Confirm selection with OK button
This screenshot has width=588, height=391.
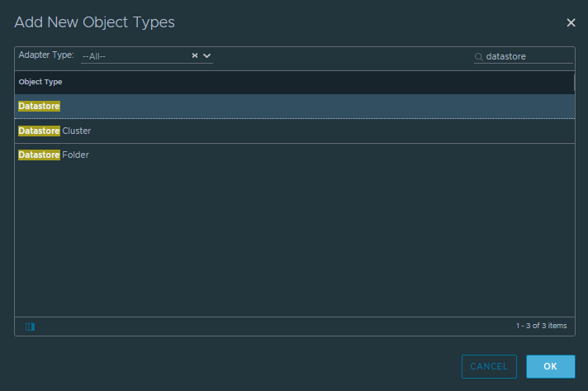click(x=550, y=366)
